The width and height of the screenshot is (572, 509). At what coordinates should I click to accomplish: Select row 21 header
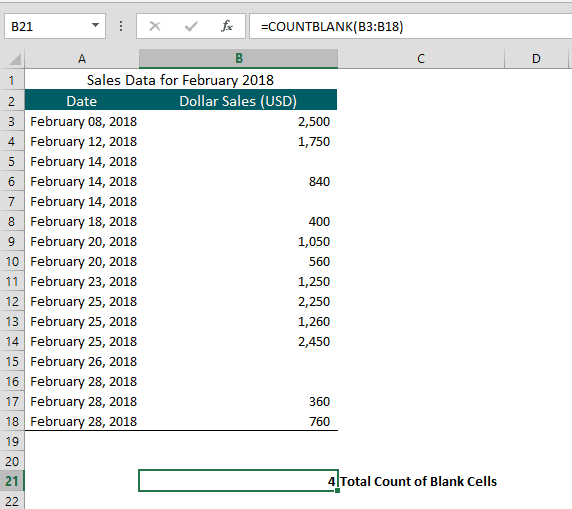[12, 481]
